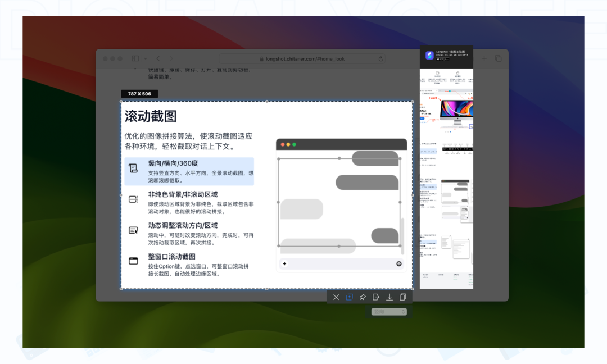Click the 优化的图像拼接算法 description paragraph
This screenshot has height=364, width=607.
tap(188, 141)
